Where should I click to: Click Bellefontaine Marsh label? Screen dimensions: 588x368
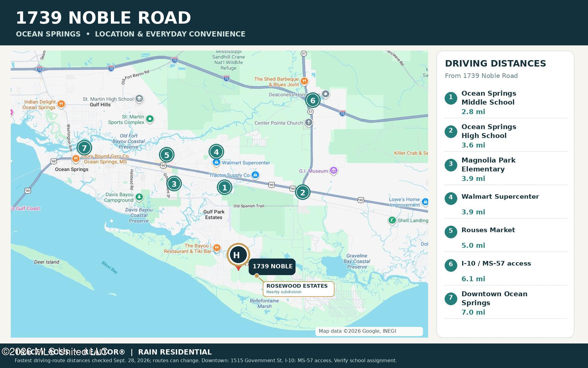pos(264,303)
